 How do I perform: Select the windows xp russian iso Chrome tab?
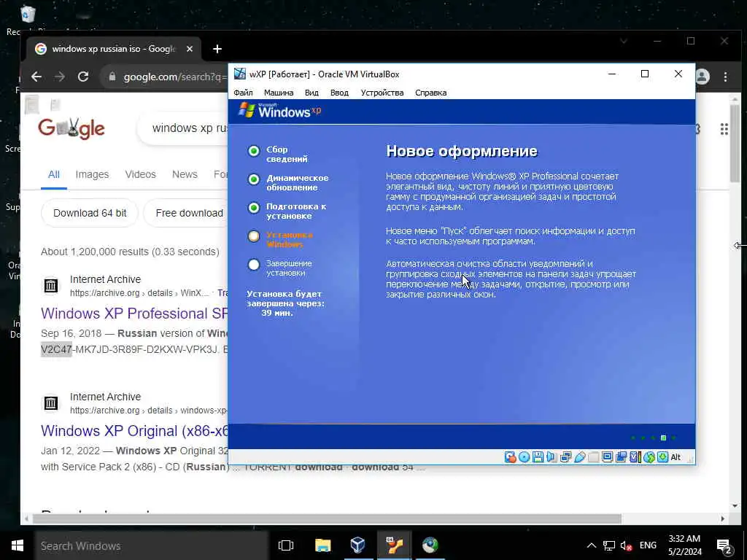[113, 49]
